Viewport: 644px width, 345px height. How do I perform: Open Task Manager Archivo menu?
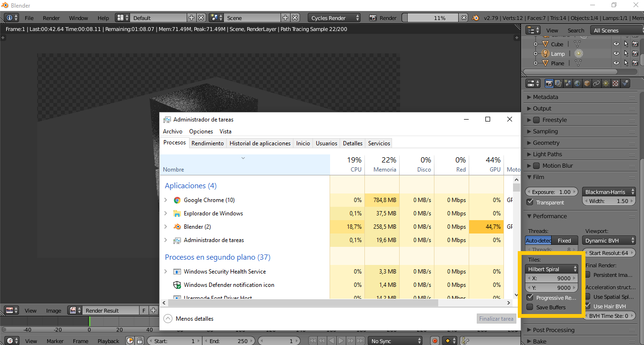172,131
